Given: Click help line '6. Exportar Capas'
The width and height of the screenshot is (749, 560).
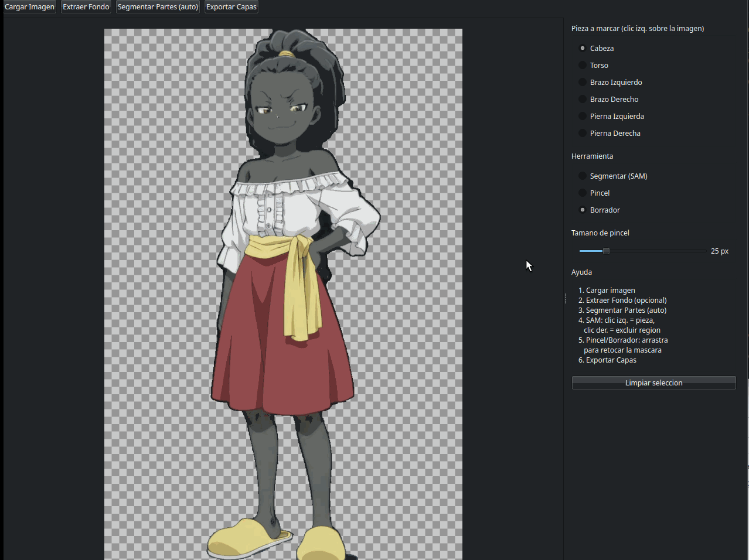Looking at the screenshot, I should coord(607,360).
